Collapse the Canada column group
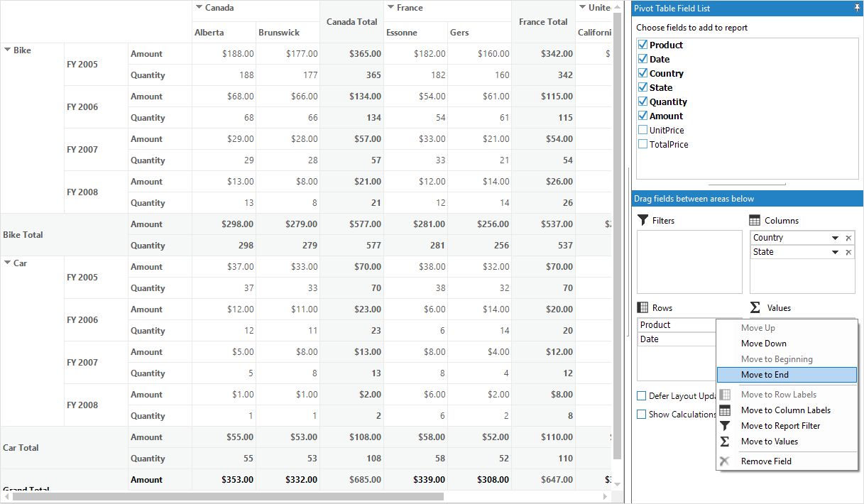 click(x=199, y=8)
